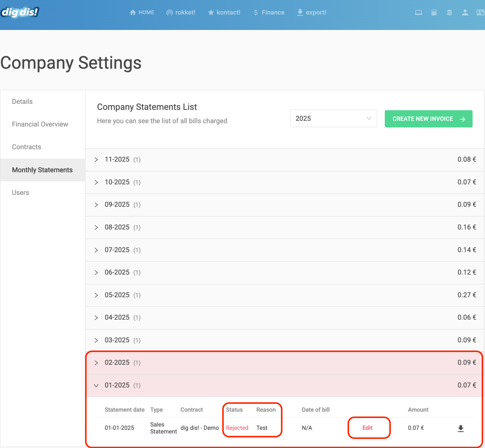Download the 01-01-2025 sales statement
The height and width of the screenshot is (448, 485).
(461, 428)
